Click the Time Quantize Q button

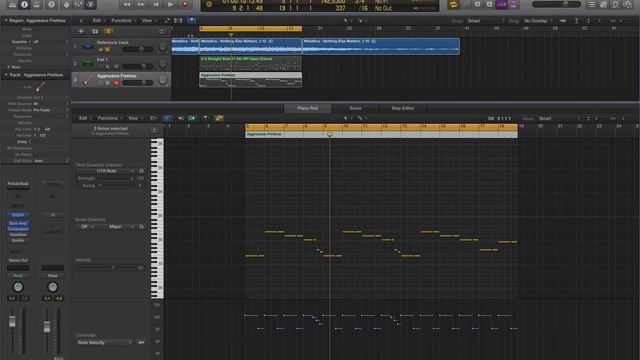tap(141, 171)
